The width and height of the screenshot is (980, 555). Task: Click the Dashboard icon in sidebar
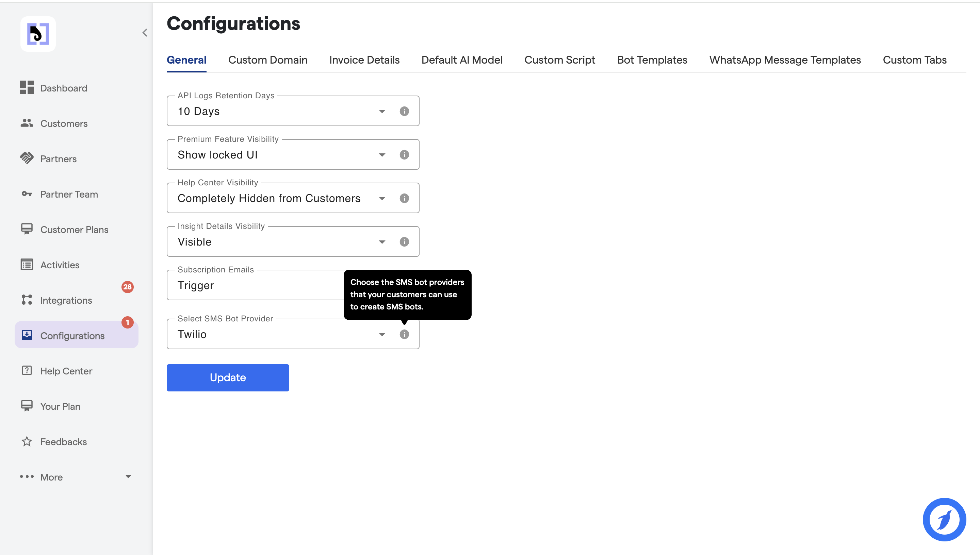(27, 88)
